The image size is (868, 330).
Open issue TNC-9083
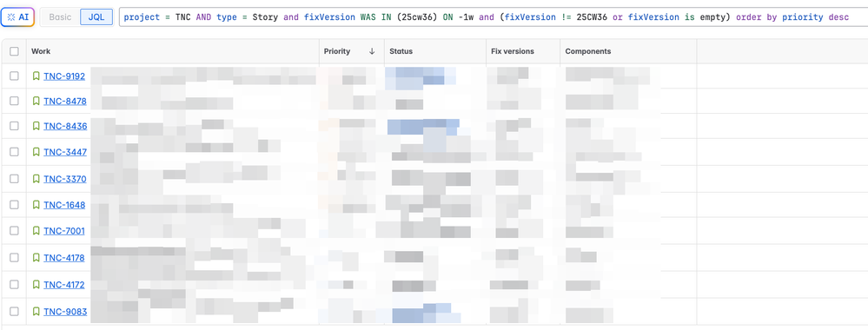pyautogui.click(x=65, y=312)
